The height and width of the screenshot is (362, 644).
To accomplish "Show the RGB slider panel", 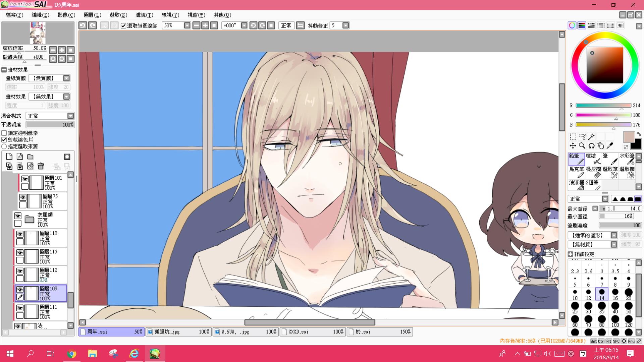I will [x=582, y=25].
